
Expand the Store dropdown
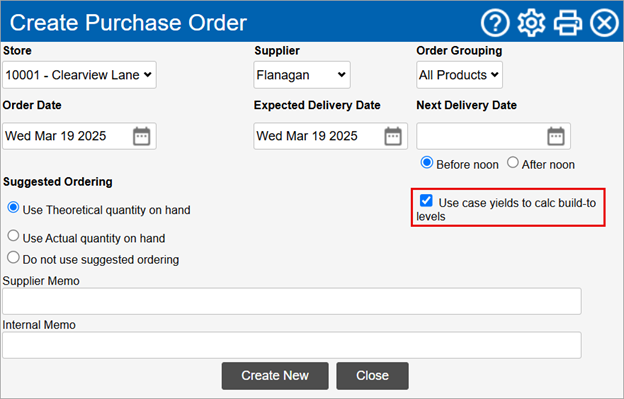pyautogui.click(x=79, y=75)
